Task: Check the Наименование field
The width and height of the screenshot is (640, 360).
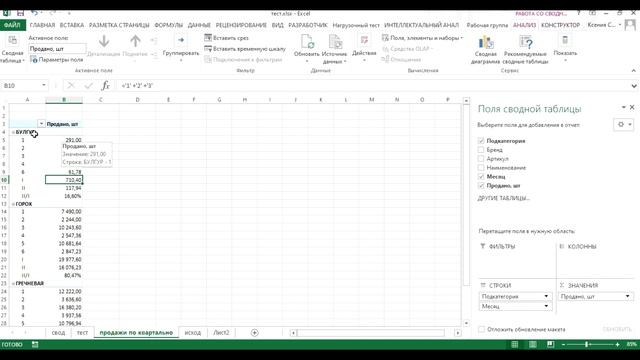Action: (x=481, y=167)
